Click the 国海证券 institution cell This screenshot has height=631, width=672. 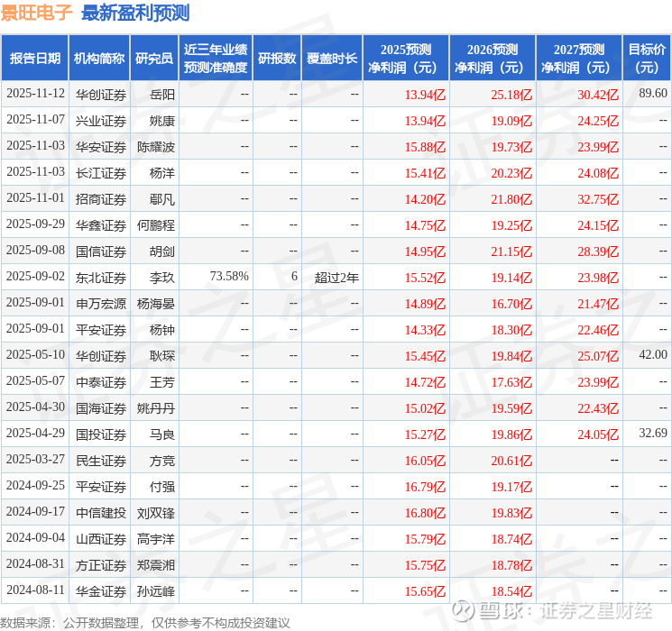pyautogui.click(x=101, y=408)
